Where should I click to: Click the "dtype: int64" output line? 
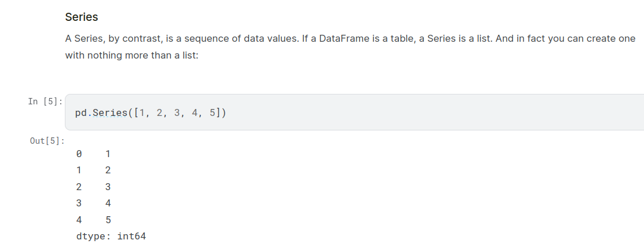(111, 237)
